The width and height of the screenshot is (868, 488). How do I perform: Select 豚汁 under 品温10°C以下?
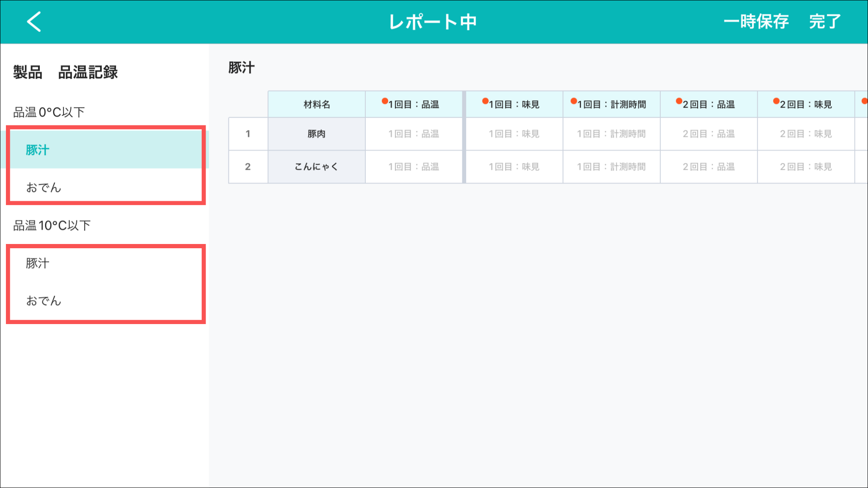(38, 263)
